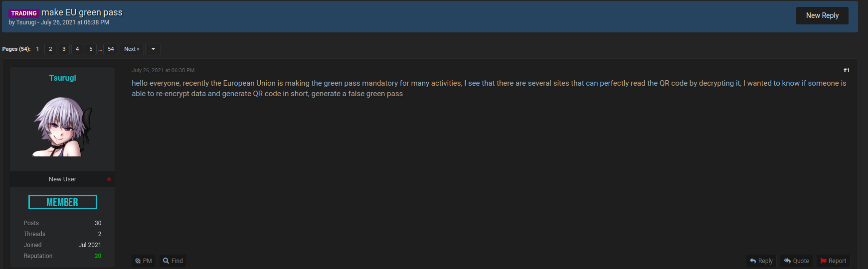Click the red Report flag button
The image size is (868, 269).
tap(833, 261)
